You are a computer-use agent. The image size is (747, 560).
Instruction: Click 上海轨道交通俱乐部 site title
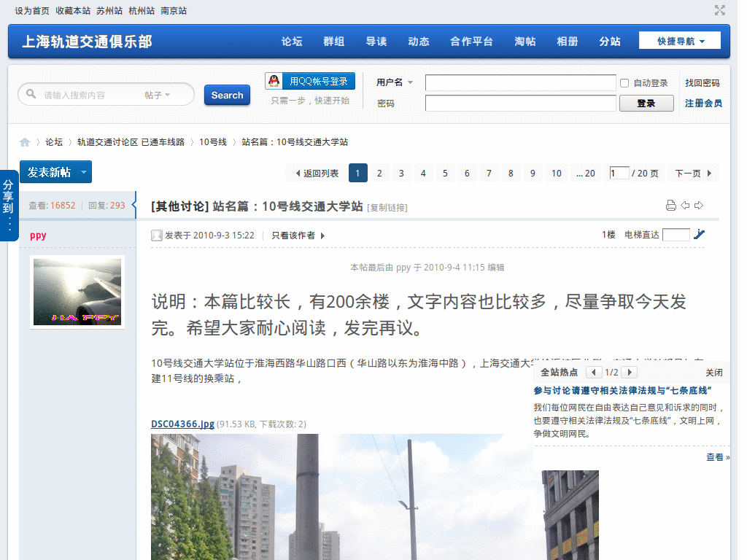[88, 42]
